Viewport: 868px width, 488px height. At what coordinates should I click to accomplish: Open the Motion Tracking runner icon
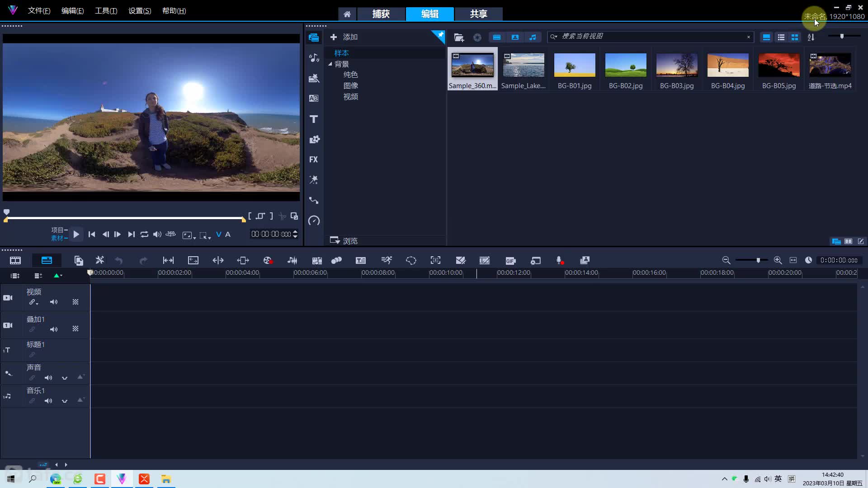pos(387,260)
